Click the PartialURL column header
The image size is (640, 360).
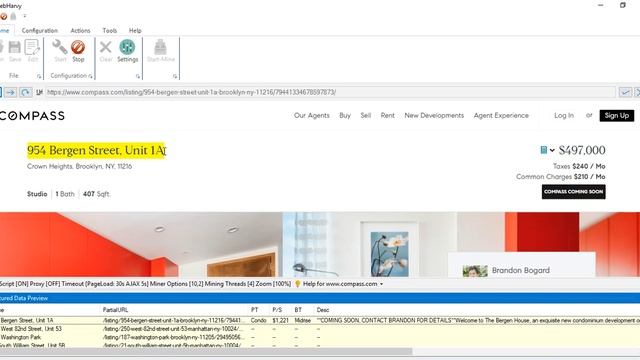115,310
